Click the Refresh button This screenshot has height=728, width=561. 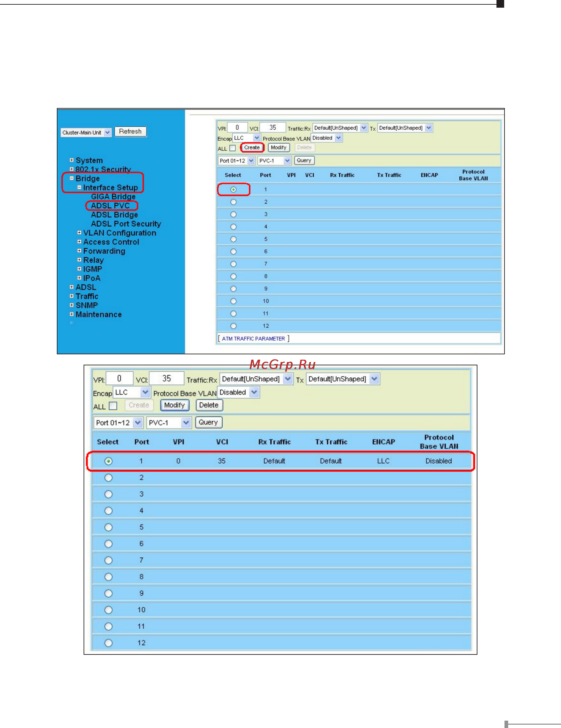tap(130, 131)
